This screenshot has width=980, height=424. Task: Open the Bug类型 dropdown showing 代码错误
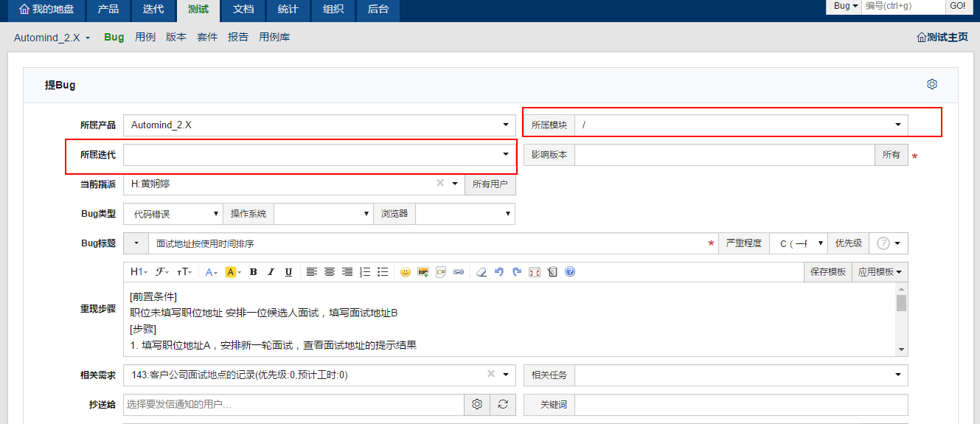coord(173,214)
